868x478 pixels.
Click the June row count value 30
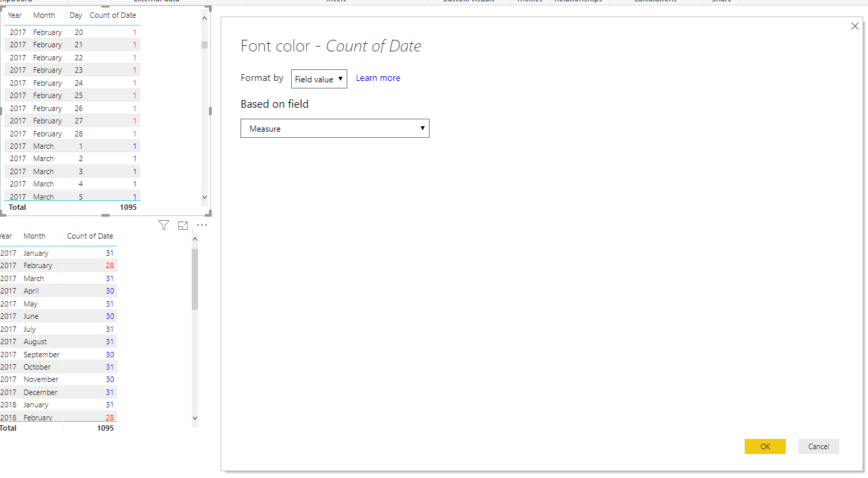tap(110, 316)
